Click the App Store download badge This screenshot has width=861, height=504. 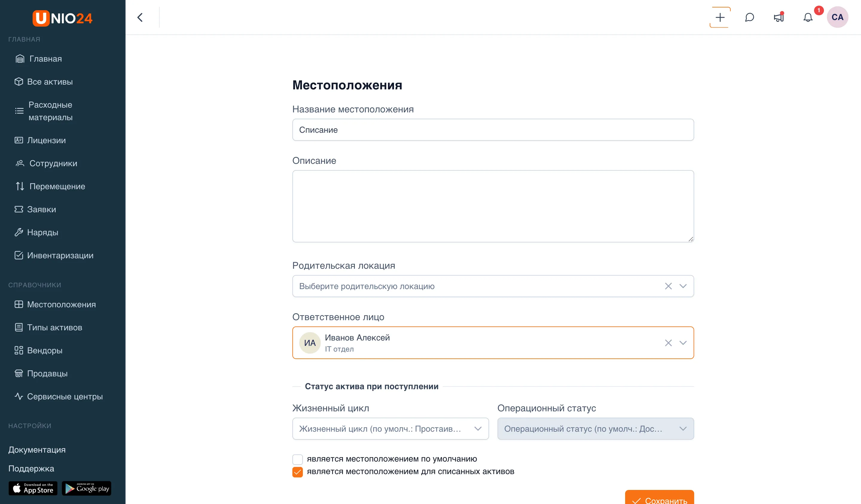[x=33, y=488]
